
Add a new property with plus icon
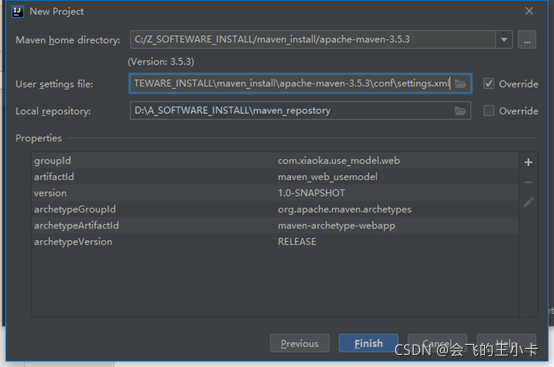click(528, 162)
